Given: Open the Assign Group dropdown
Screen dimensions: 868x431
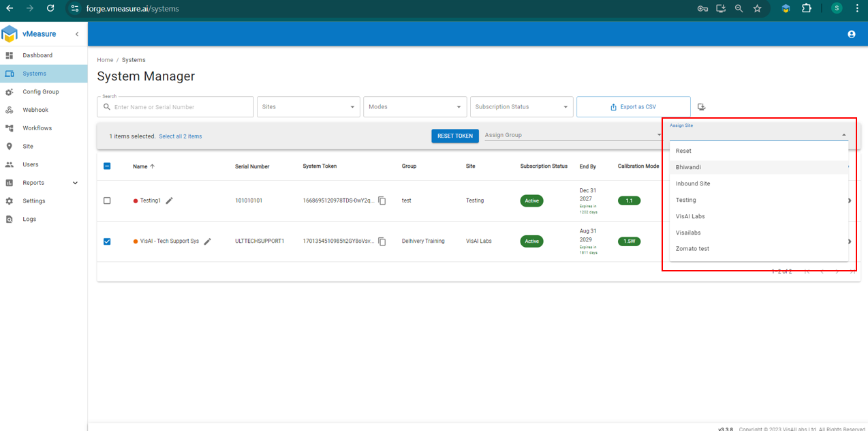Looking at the screenshot, I should [572, 135].
